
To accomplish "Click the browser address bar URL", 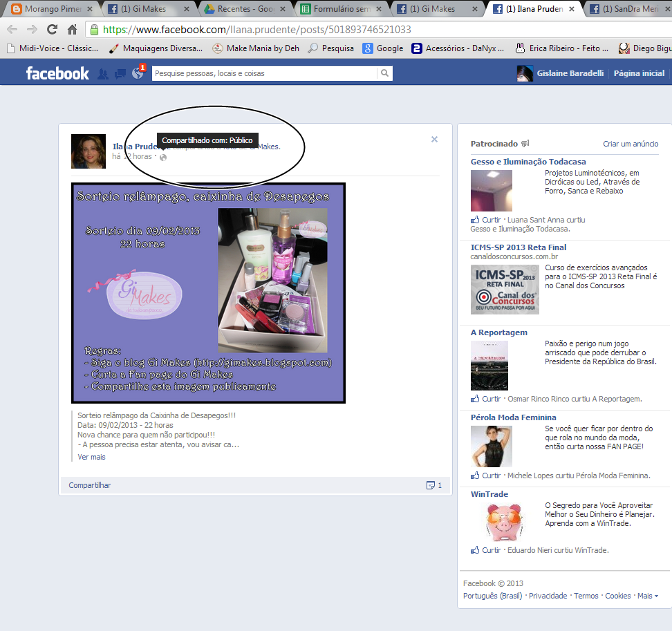I will 256,29.
